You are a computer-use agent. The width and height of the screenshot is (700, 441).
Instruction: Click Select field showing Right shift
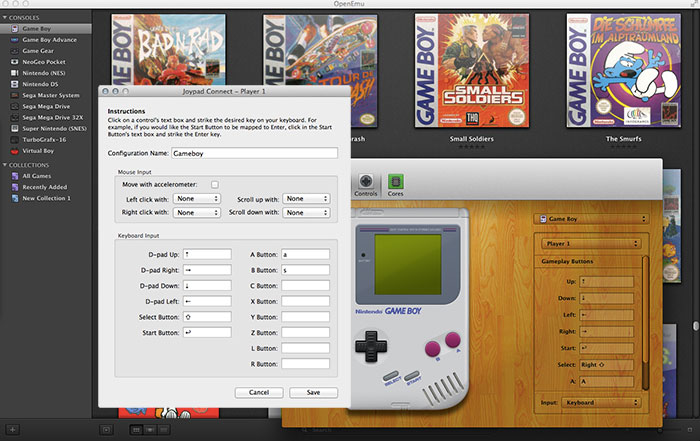tap(607, 365)
